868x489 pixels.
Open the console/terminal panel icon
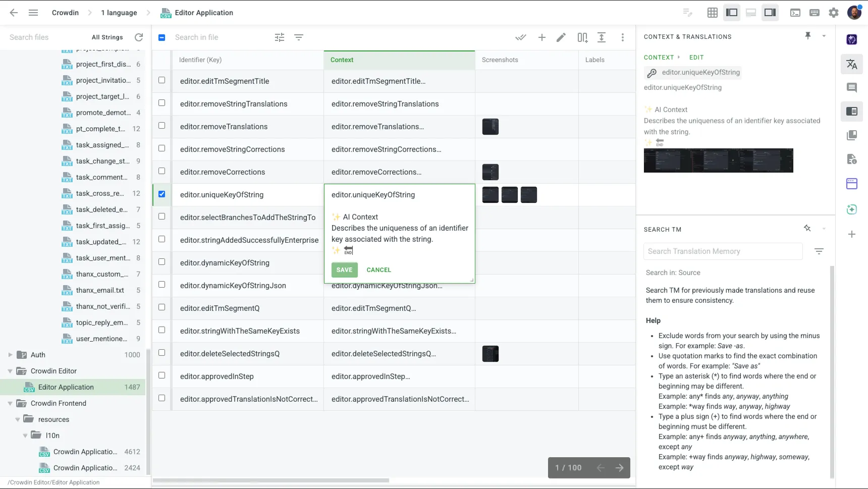[795, 12]
